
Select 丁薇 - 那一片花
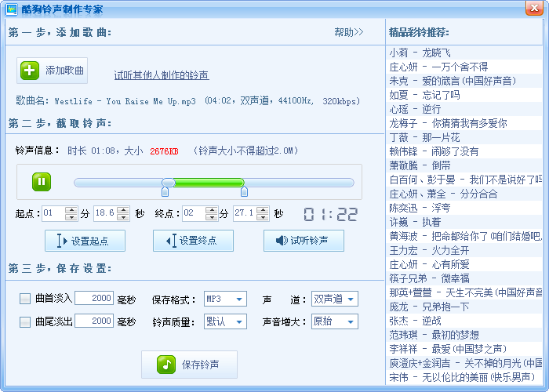point(464,137)
